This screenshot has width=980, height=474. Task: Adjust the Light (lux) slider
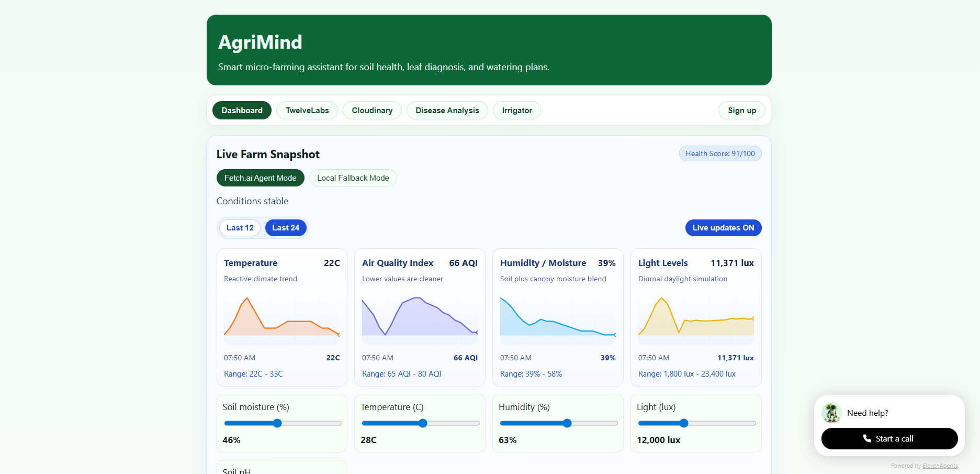pyautogui.click(x=697, y=423)
